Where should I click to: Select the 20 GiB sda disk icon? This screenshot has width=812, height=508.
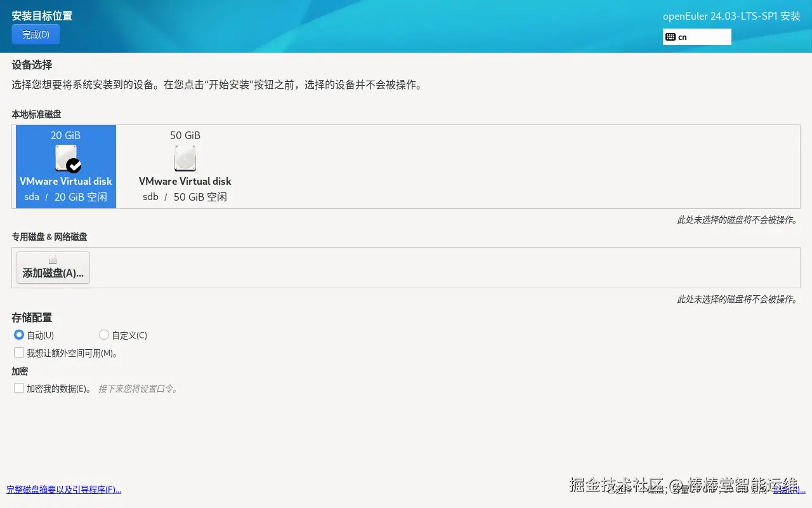click(66, 158)
